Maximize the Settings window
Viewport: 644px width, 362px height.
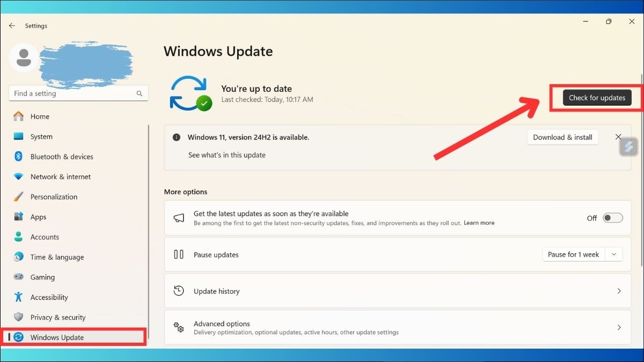[608, 21]
